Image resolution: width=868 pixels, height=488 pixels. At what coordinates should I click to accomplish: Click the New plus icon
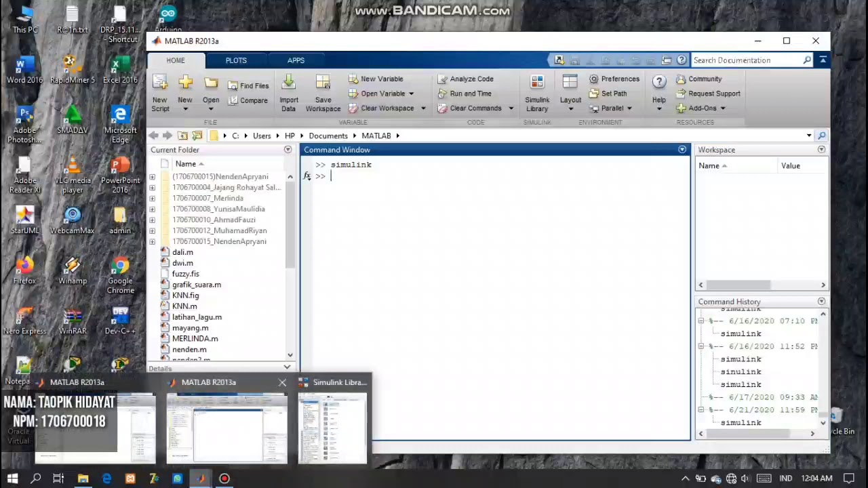pos(185,84)
